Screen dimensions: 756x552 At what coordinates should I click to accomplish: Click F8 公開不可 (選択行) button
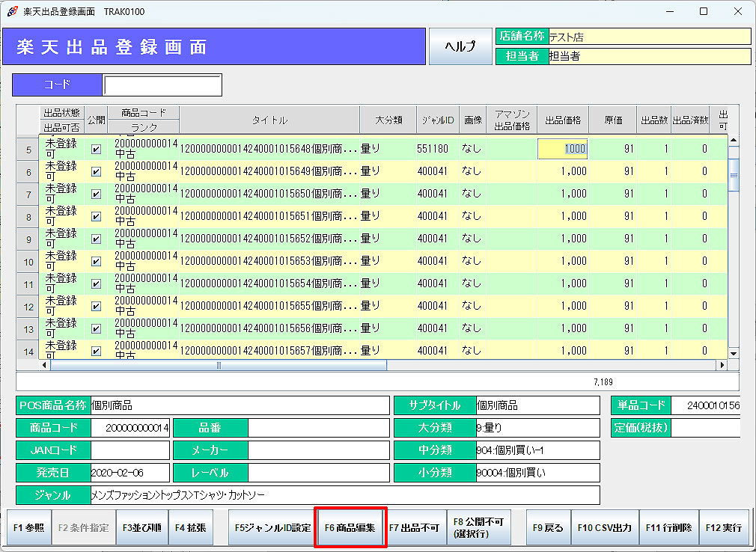point(478,527)
